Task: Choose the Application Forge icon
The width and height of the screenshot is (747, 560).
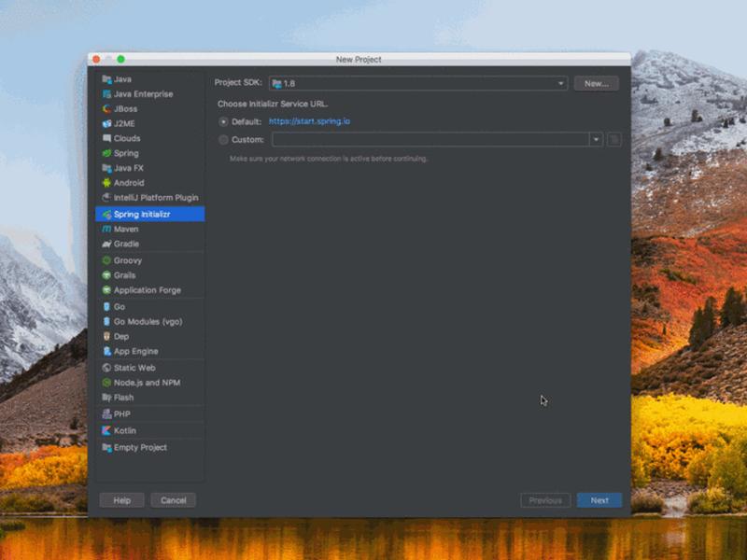Action: point(106,290)
